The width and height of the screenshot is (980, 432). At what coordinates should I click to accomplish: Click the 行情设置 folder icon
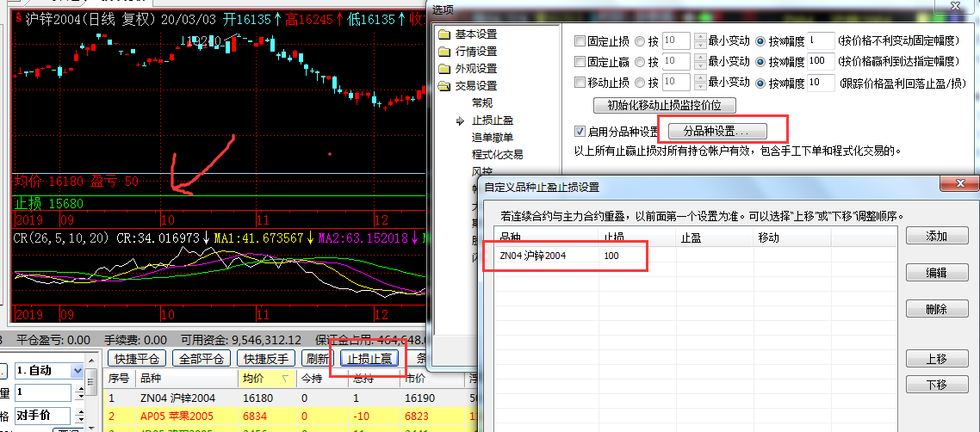pyautogui.click(x=444, y=52)
